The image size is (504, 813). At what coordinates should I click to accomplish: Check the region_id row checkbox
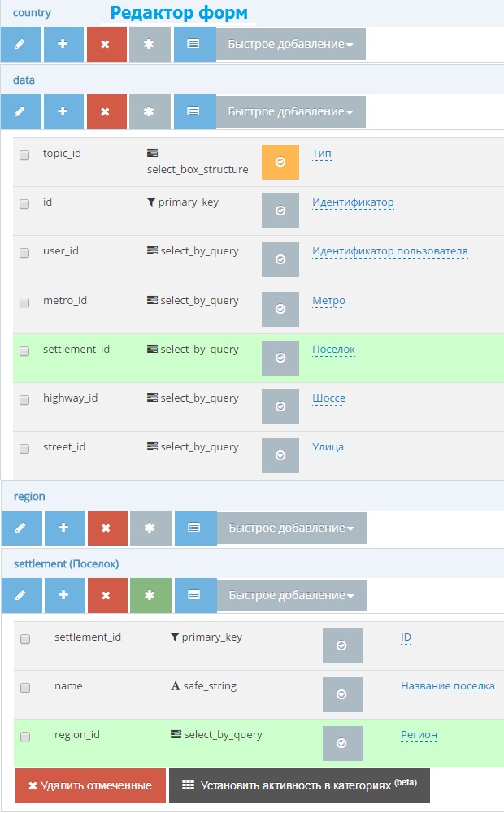pos(25,736)
